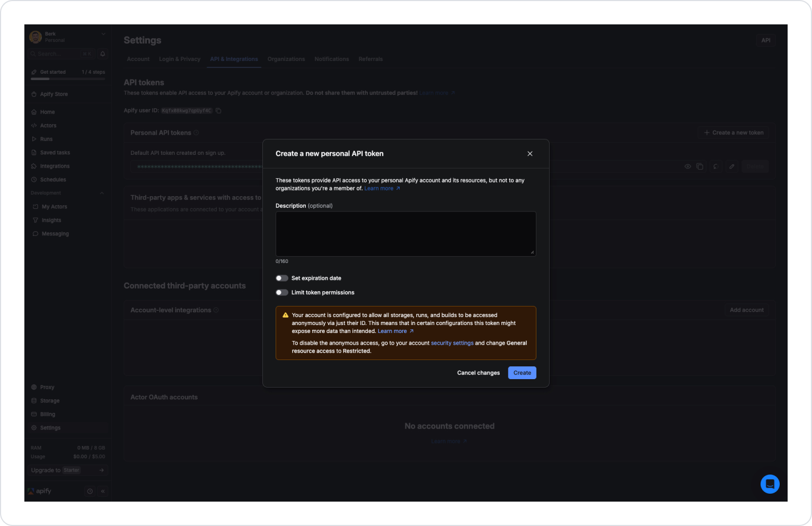This screenshot has height=526, width=812.
Task: Click Create a new token button
Action: [734, 133]
